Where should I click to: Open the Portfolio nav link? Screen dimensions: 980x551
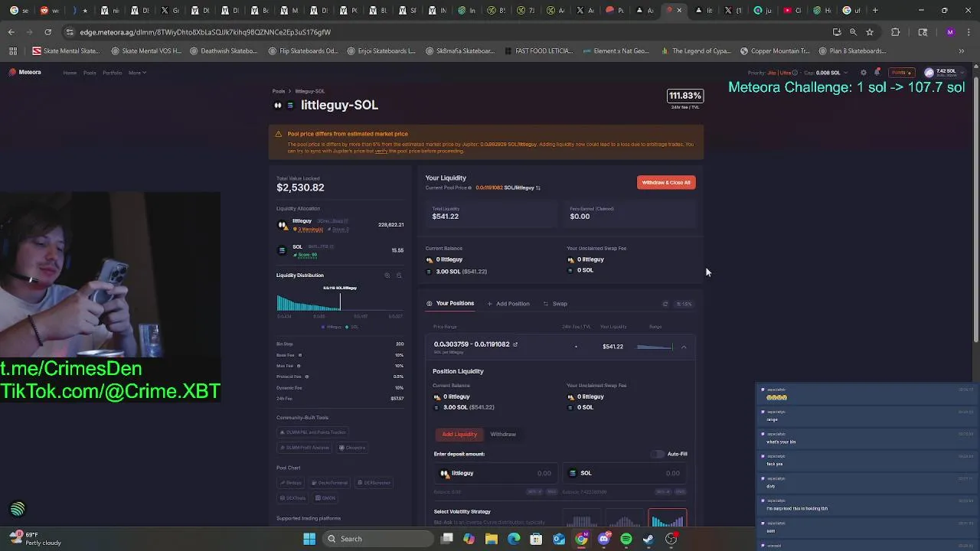pyautogui.click(x=113, y=73)
